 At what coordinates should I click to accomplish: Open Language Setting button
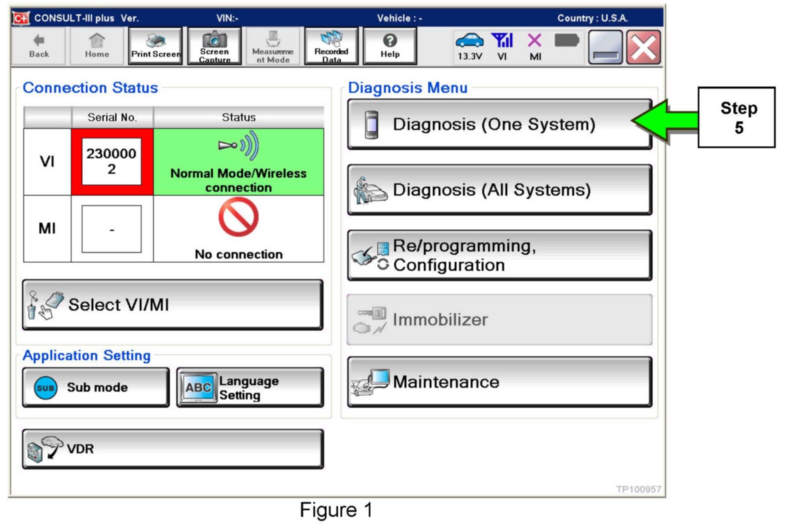click(250, 387)
